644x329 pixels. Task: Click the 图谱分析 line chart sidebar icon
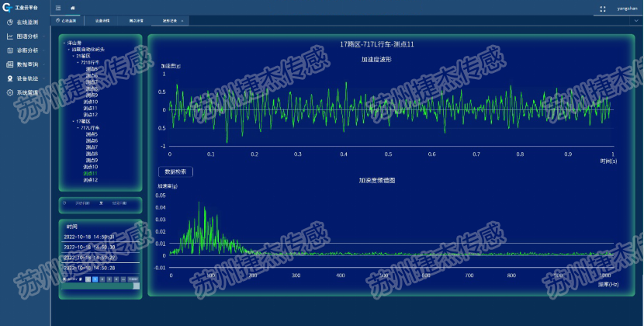click(x=10, y=36)
